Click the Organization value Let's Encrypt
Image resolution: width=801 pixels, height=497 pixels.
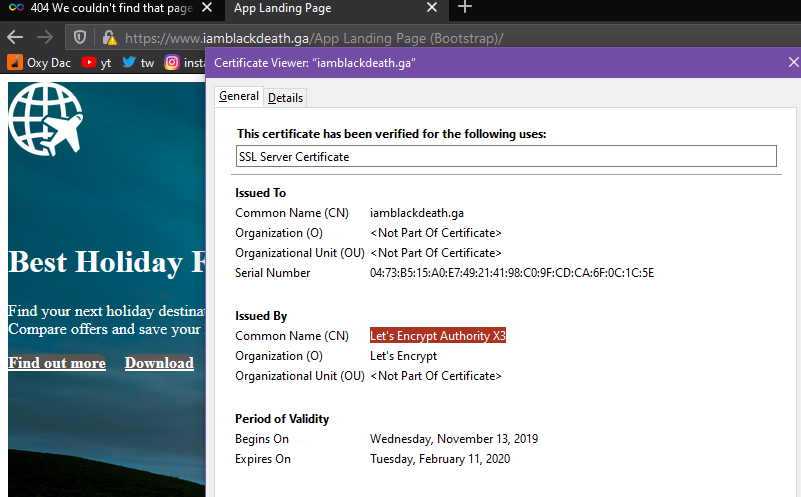pos(404,356)
